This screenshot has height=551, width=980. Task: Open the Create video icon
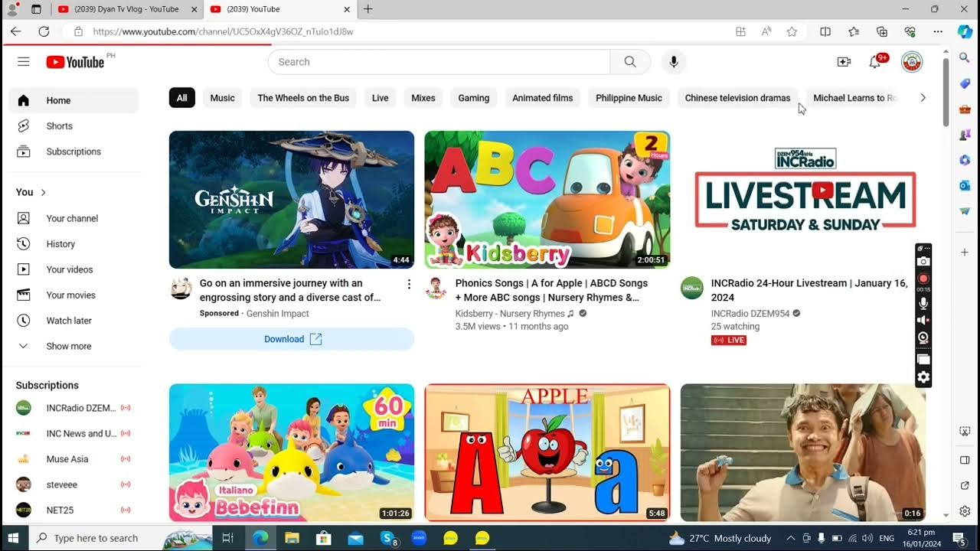(844, 62)
